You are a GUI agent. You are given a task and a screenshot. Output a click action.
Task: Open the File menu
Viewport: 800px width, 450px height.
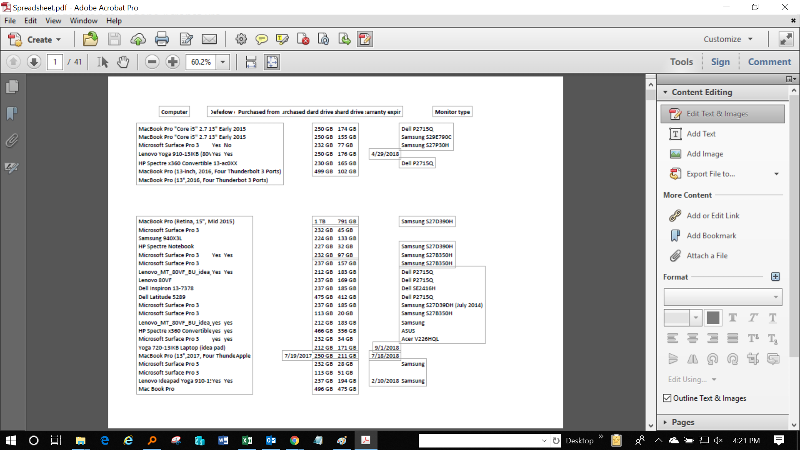10,21
